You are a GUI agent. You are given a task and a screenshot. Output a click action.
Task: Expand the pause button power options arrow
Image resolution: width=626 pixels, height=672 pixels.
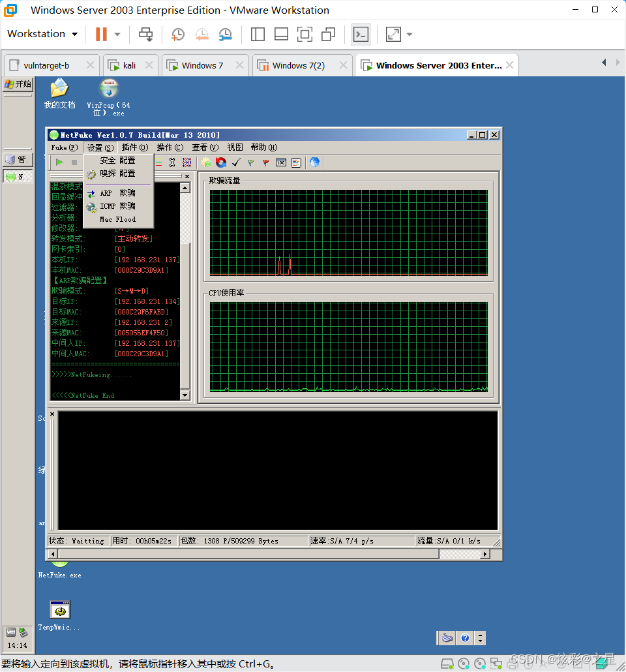point(117,35)
